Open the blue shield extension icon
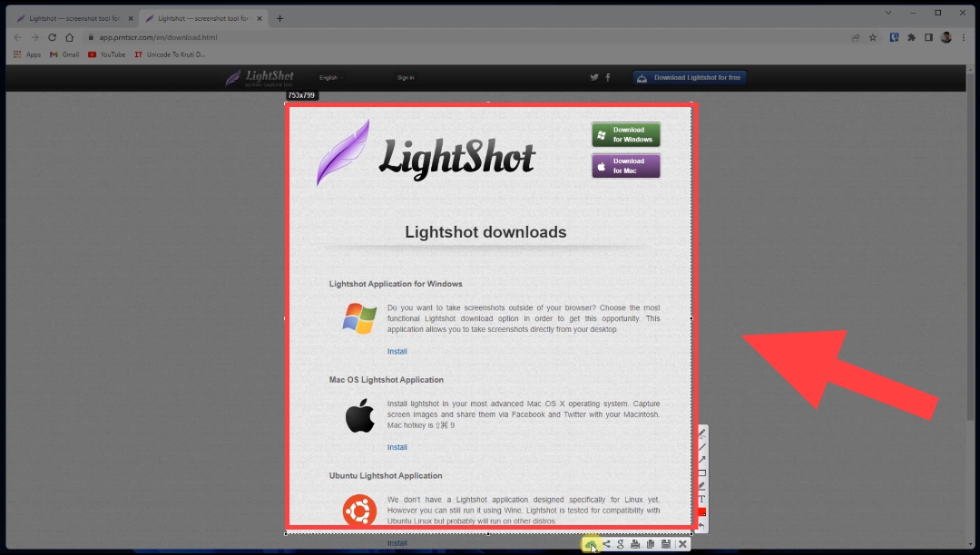This screenshot has height=555, width=980. coord(895,37)
